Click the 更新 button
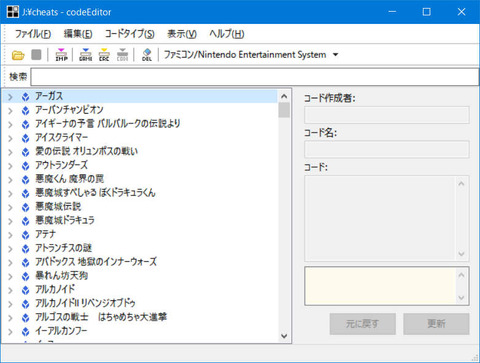Image resolution: width=480 pixels, height=363 pixels. pyautogui.click(x=436, y=324)
